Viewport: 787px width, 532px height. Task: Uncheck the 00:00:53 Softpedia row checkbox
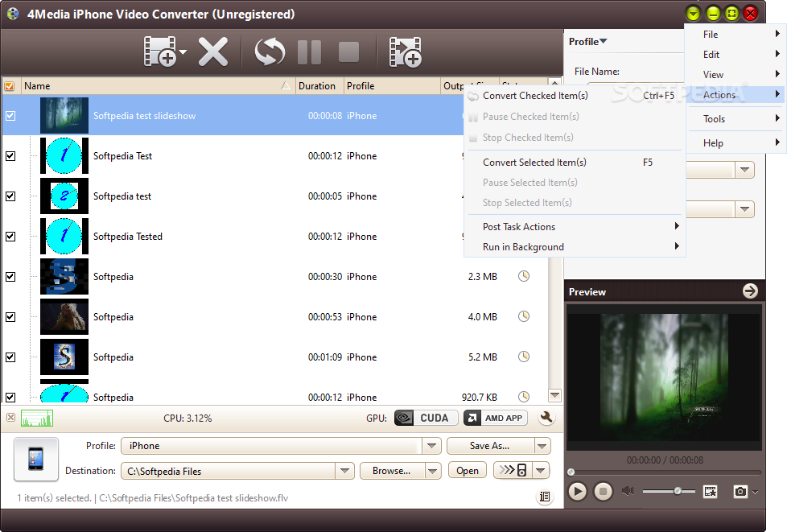(x=10, y=316)
